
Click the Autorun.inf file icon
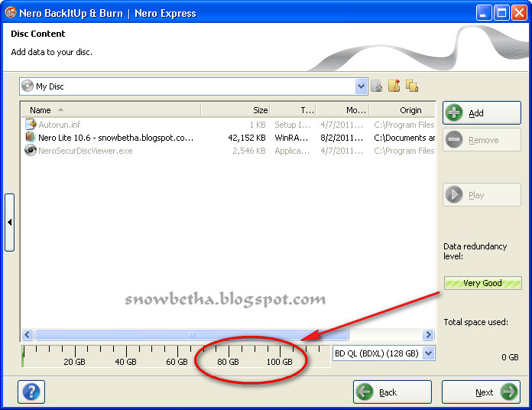tap(31, 124)
